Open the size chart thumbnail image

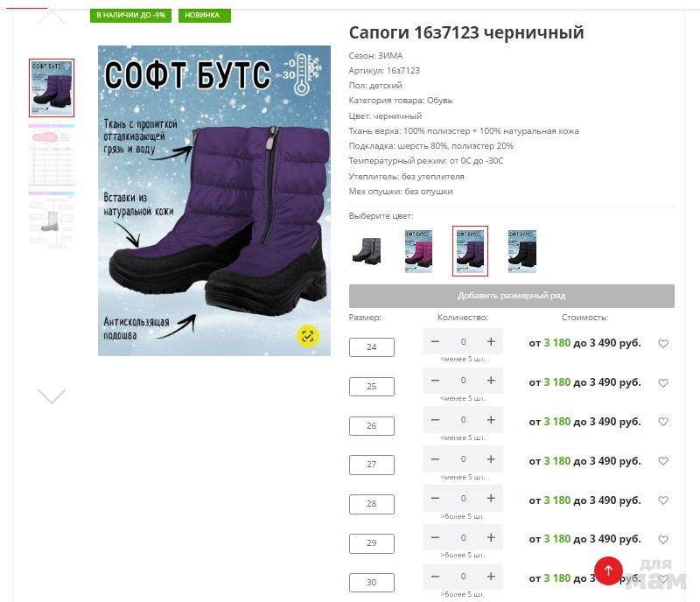tap(52, 155)
